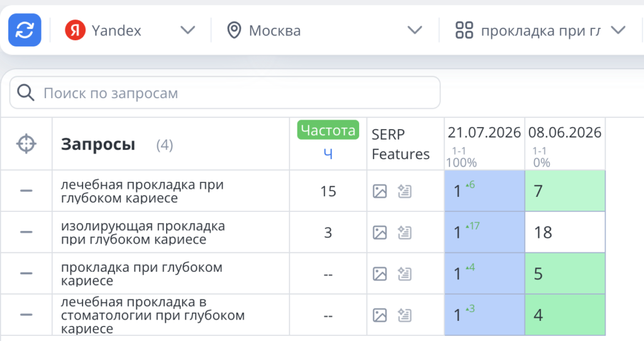Select query прокладка при глубоком кариесе
The image size is (644, 341).
point(142,274)
